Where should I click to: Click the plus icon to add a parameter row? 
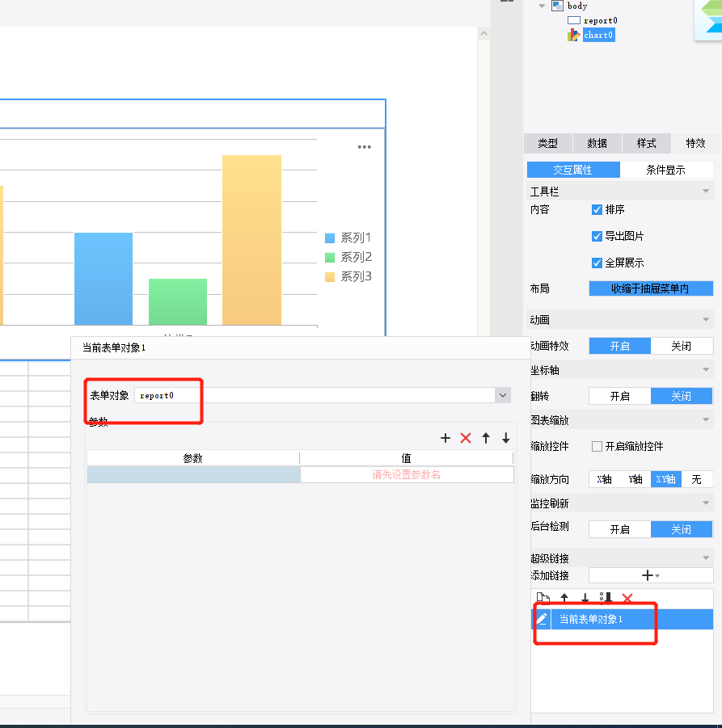(x=445, y=438)
